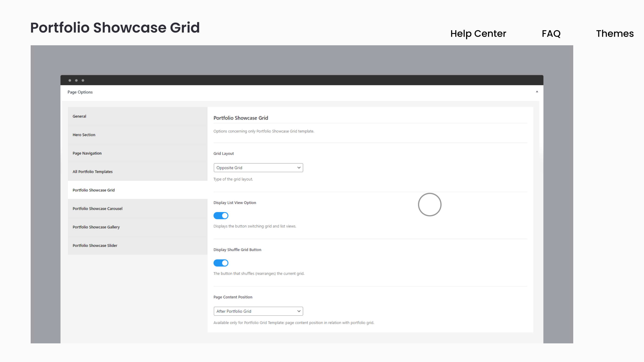Click the 'Options concerning only Portfolio Showcase Grid template' text

[x=264, y=131]
